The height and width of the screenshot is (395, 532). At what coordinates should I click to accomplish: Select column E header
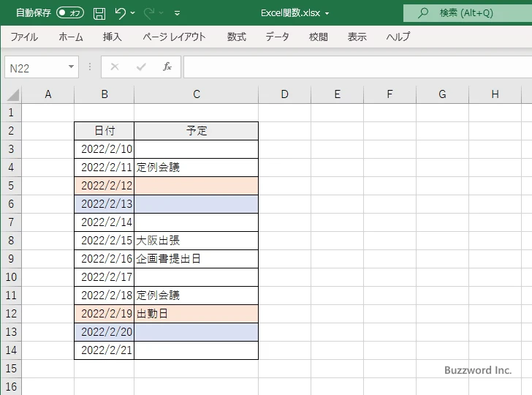coord(338,94)
